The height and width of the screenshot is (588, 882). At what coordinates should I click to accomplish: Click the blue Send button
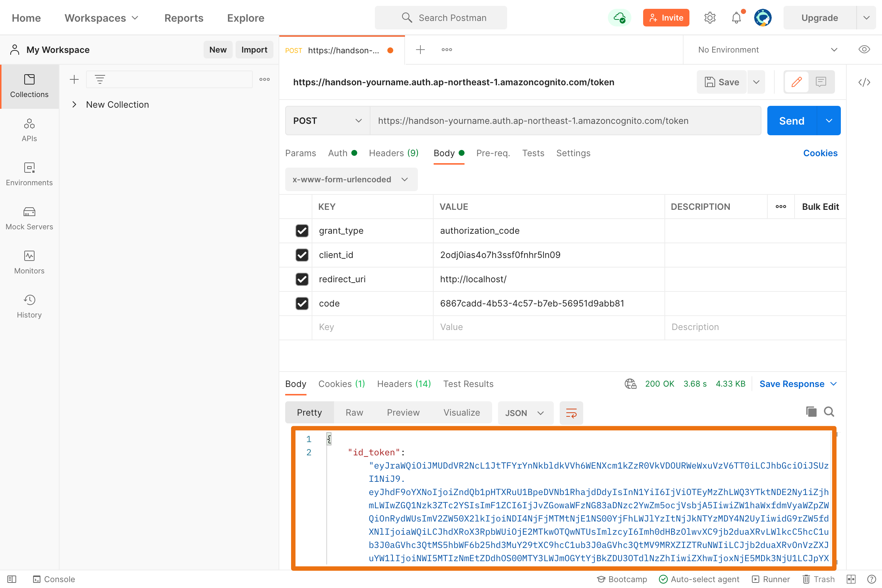pyautogui.click(x=792, y=121)
